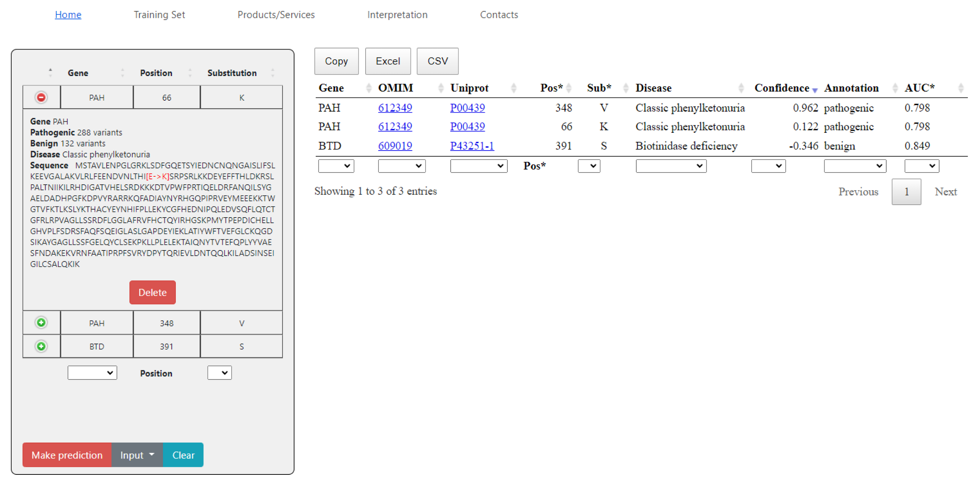
Task: Open the Disease filter dropdown
Action: (x=671, y=166)
